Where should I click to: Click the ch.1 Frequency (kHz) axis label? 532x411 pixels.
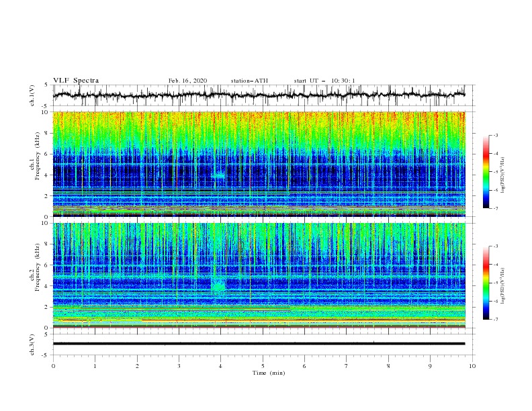pos(35,156)
